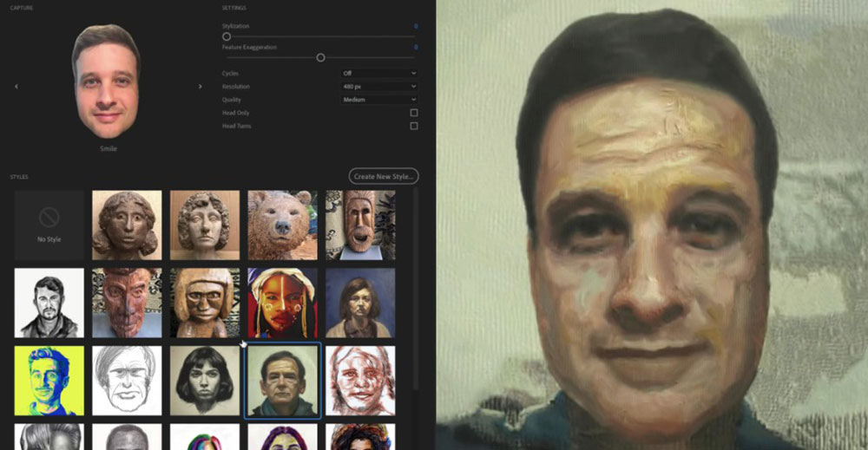Click the styles list vertical scrollbar
This screenshot has height=450, width=868.
pos(415,290)
